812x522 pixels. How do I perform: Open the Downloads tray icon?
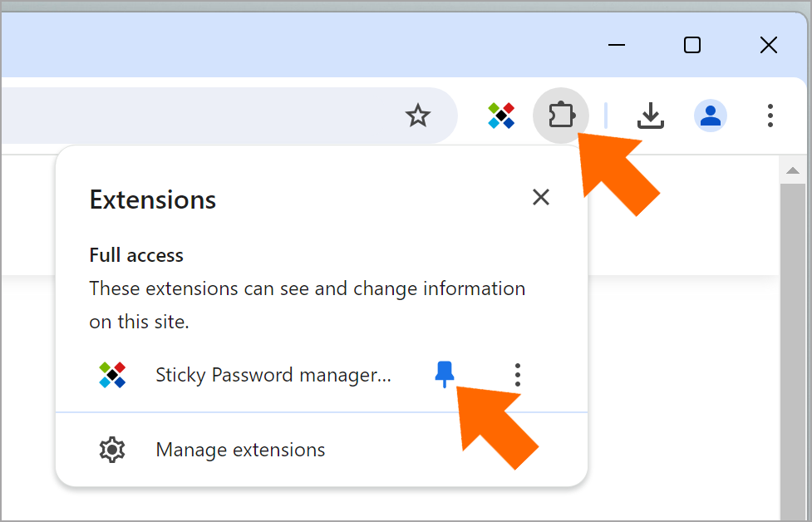[651, 116]
